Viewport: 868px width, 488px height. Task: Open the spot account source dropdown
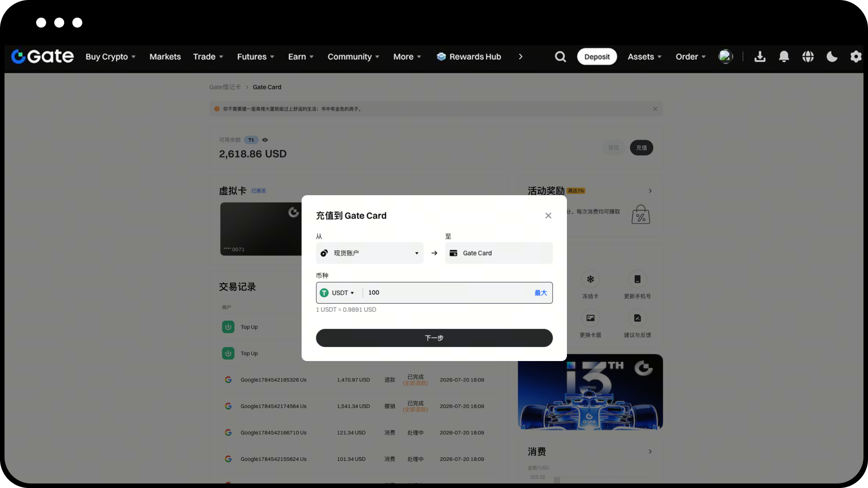point(370,253)
